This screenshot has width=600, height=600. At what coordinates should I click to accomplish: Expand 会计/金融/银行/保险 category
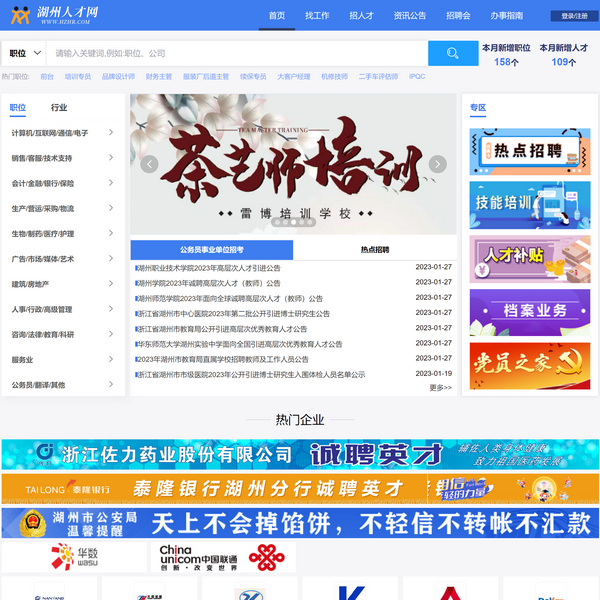pos(62,183)
